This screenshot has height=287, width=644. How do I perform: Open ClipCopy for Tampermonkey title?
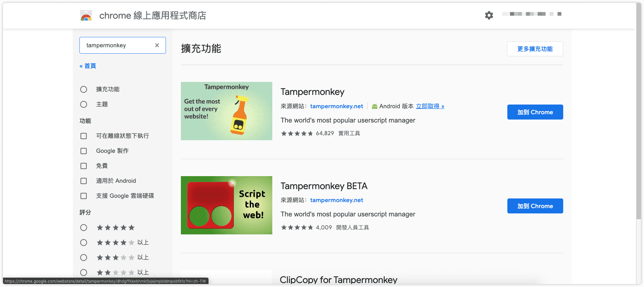338,280
